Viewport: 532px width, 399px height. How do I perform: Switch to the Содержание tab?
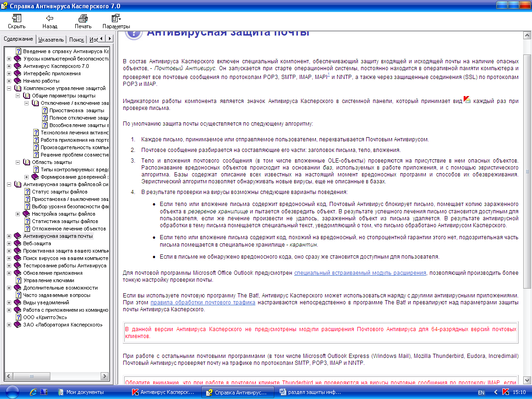coord(18,39)
